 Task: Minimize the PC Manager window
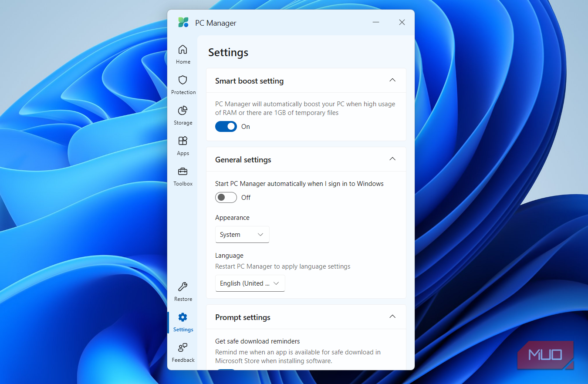point(376,23)
